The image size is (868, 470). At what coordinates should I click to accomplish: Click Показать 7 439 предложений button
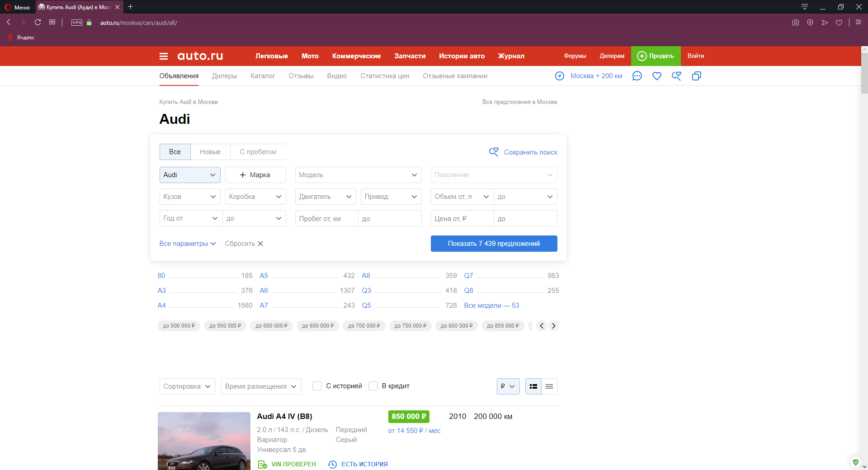click(x=494, y=244)
